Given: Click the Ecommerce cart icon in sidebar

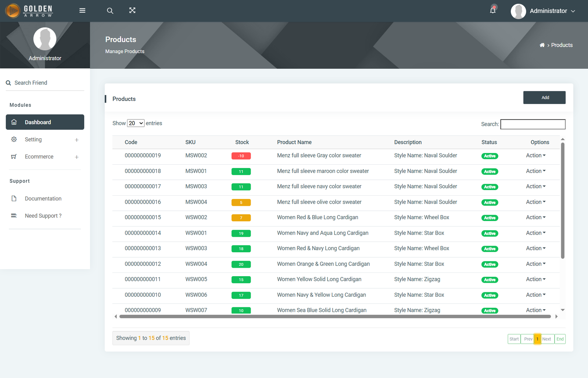Looking at the screenshot, I should [14, 157].
